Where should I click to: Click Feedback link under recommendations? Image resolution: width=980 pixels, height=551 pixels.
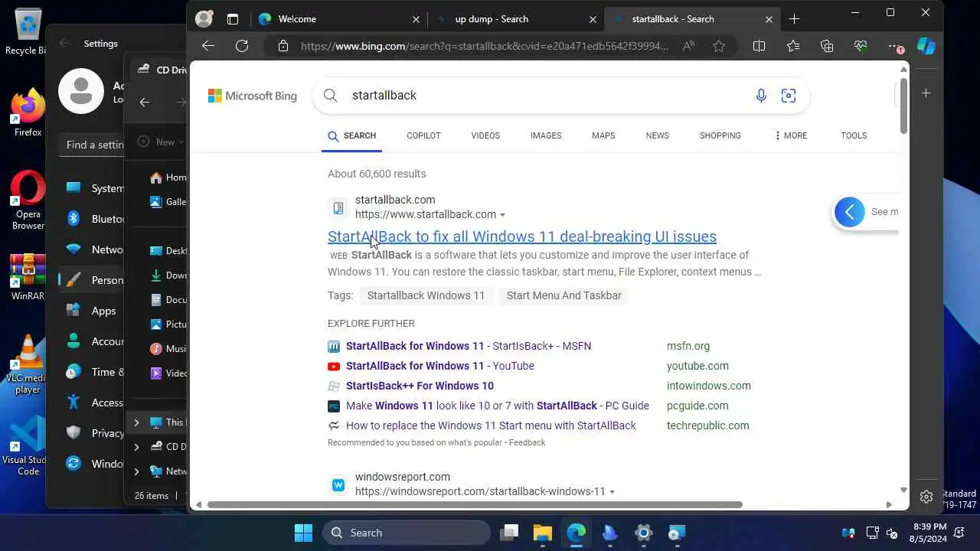(x=527, y=442)
